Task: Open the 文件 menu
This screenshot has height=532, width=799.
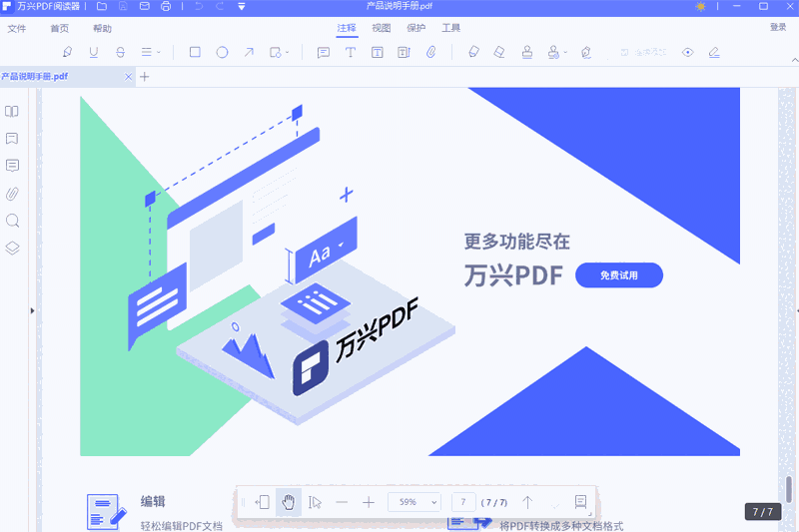Action: pos(17,29)
